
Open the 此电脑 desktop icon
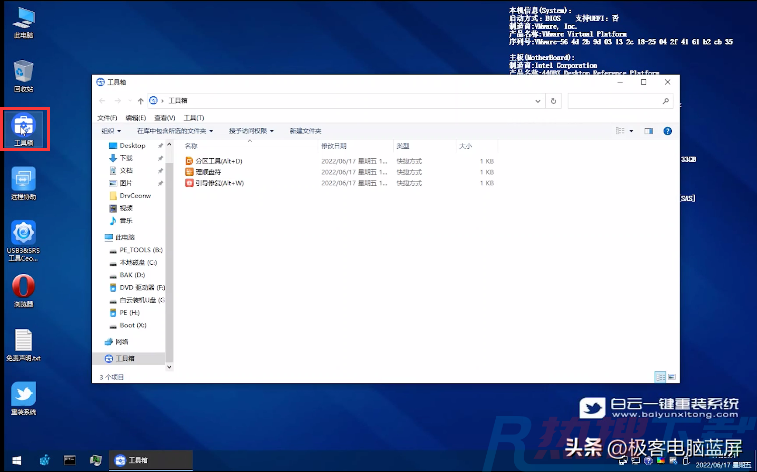(23, 22)
